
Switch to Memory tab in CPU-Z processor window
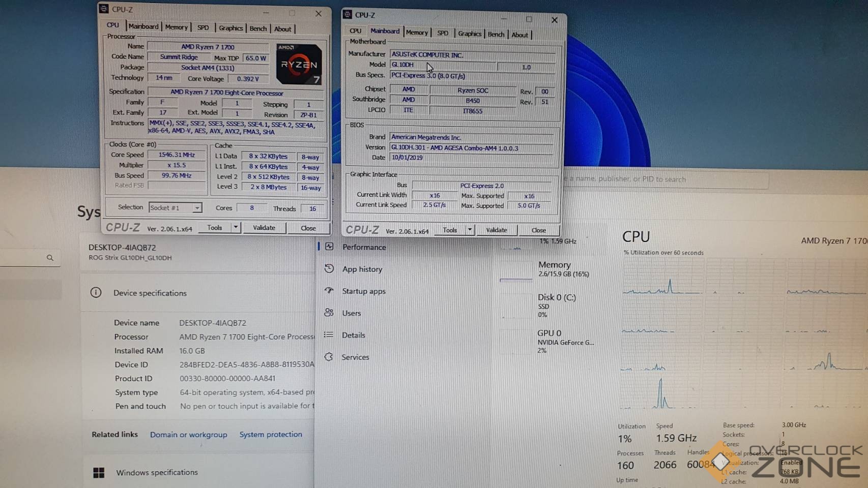176,27
